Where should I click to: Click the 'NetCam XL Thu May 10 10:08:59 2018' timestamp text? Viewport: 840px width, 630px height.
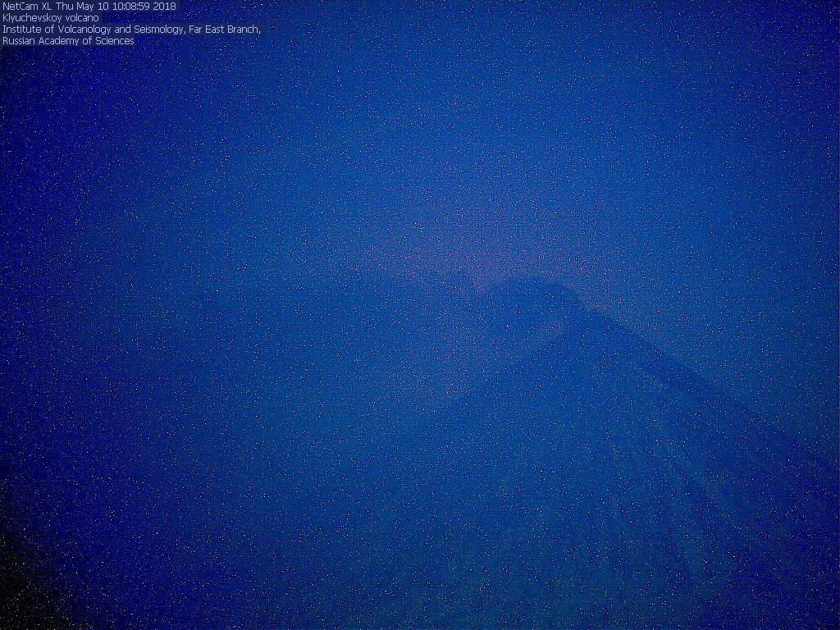click(89, 7)
